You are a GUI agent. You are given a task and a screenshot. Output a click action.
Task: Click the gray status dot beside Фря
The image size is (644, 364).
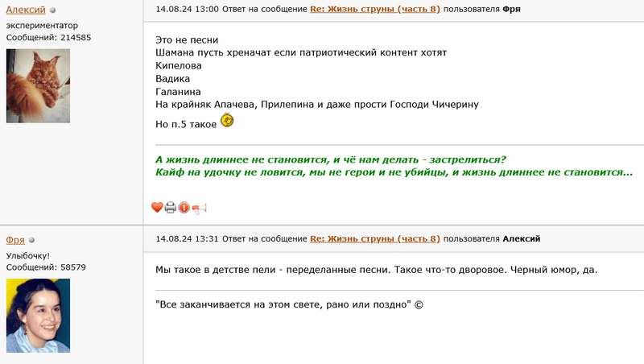pos(31,240)
